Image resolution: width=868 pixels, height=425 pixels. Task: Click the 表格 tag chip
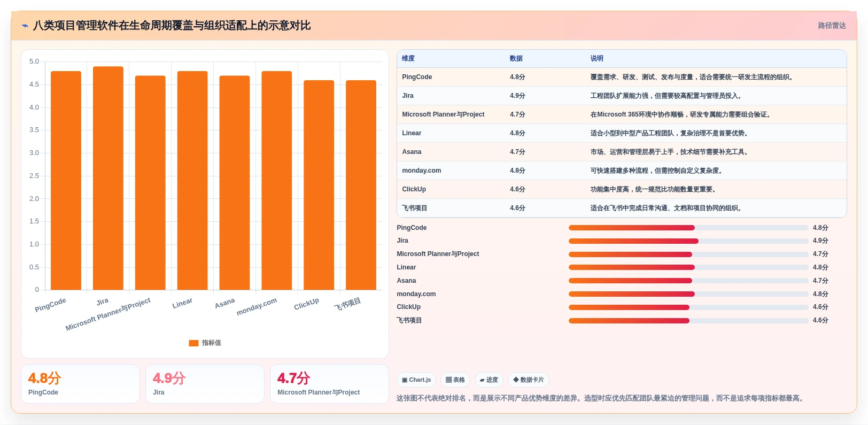pyautogui.click(x=455, y=380)
